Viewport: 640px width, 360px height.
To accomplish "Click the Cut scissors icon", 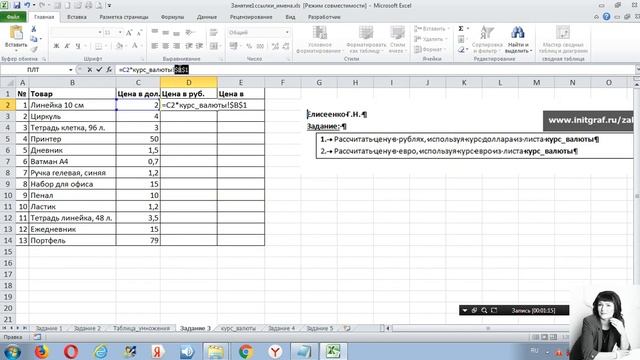I will 34,29.
